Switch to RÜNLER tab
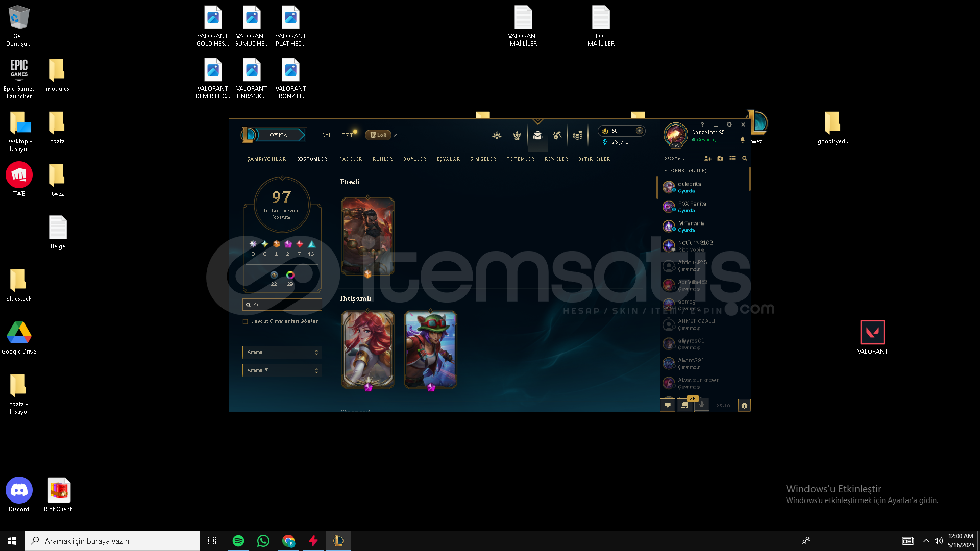The image size is (980, 551). 383,159
